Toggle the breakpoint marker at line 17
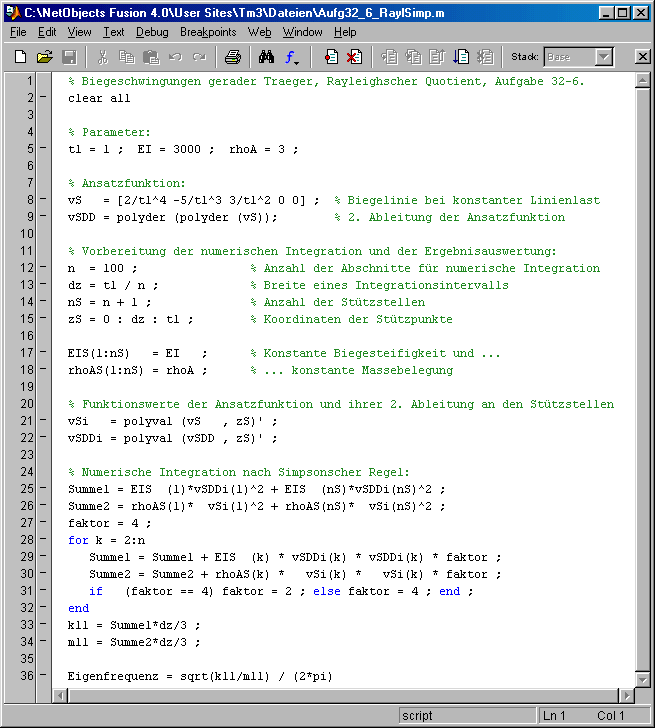Screen dimensions: 655x728 pos(43,352)
